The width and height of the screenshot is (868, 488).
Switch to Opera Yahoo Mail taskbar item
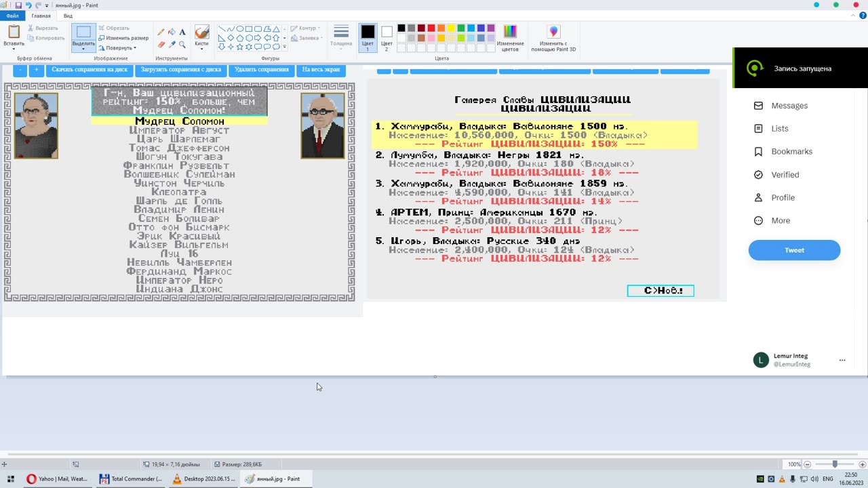[x=56, y=479]
